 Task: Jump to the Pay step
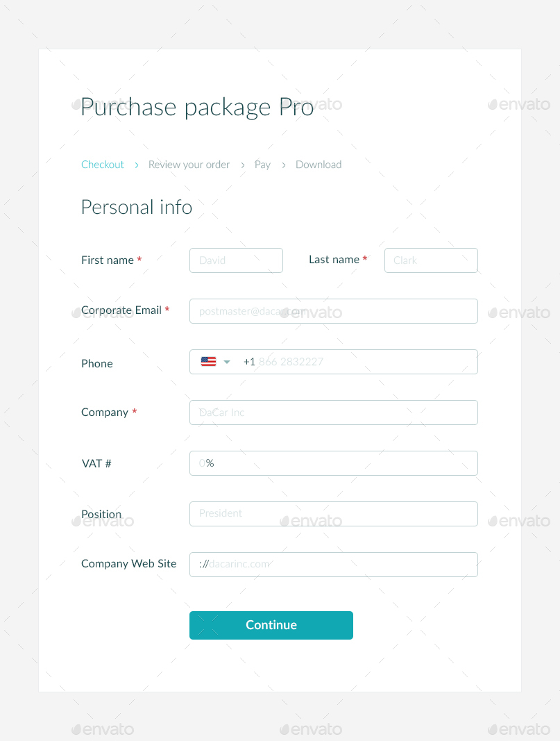tap(262, 165)
